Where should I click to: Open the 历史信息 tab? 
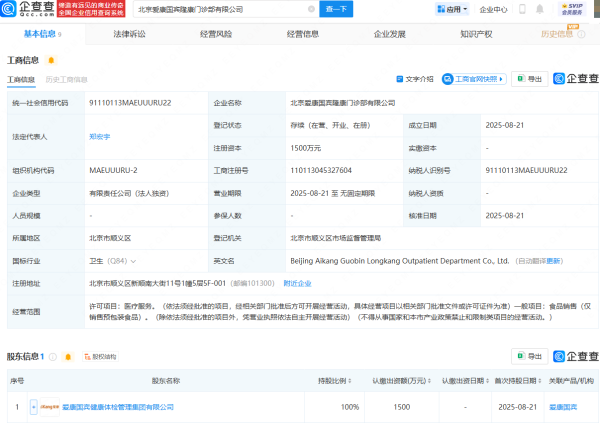click(x=559, y=33)
